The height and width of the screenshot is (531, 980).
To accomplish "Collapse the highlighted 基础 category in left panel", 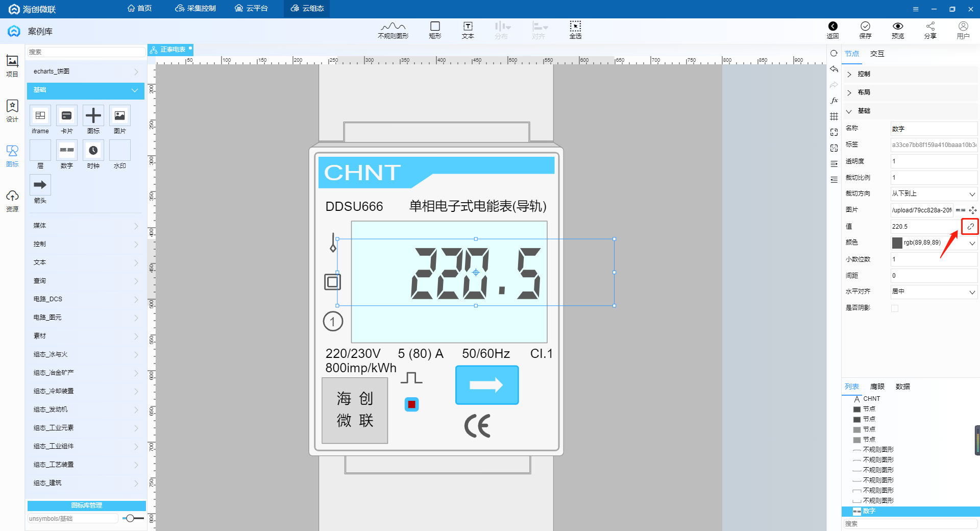I will [86, 90].
